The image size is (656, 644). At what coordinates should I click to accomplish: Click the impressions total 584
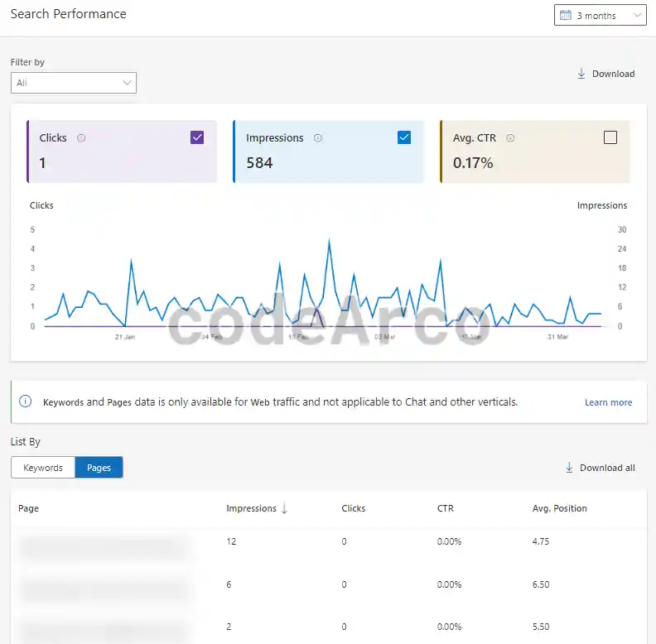259,163
